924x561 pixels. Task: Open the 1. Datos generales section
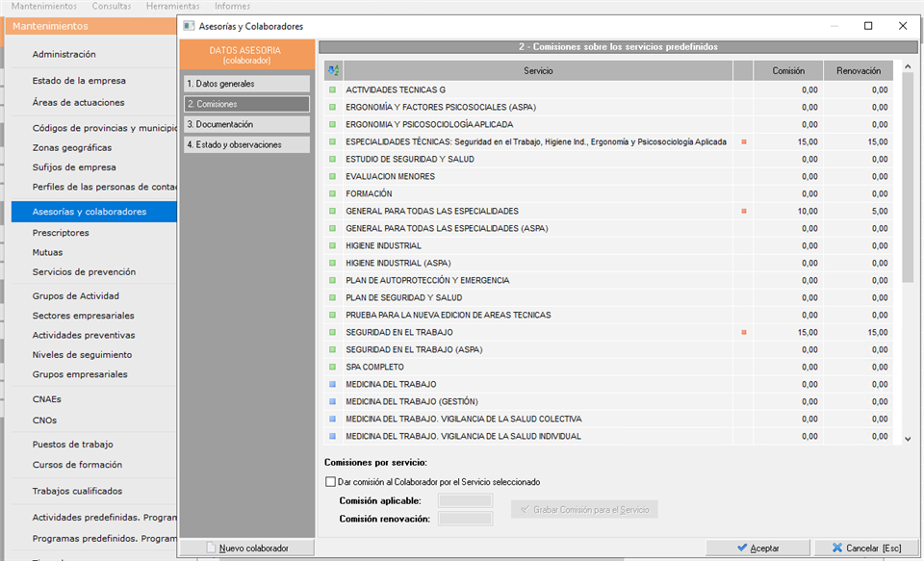pyautogui.click(x=247, y=84)
